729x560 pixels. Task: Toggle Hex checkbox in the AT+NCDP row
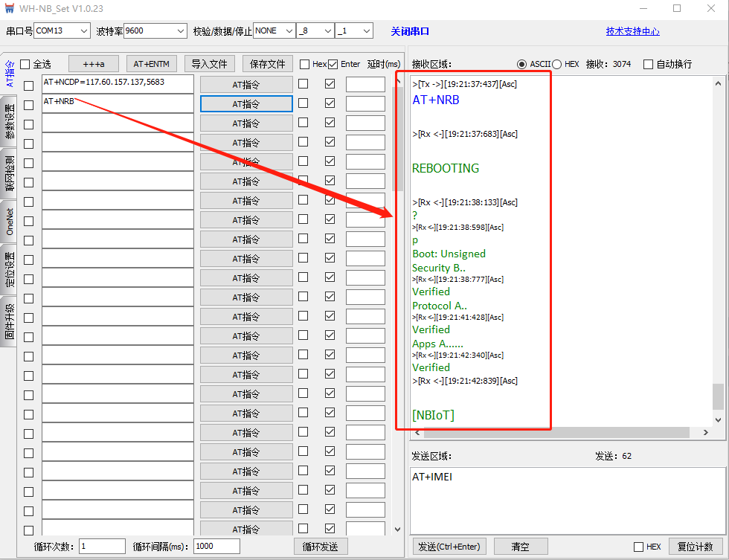pos(304,83)
